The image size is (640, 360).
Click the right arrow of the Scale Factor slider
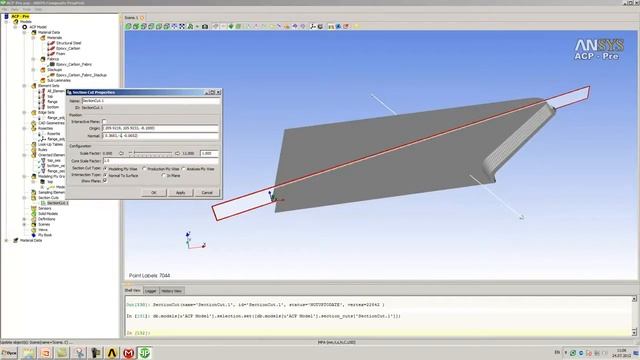pyautogui.click(x=177, y=153)
